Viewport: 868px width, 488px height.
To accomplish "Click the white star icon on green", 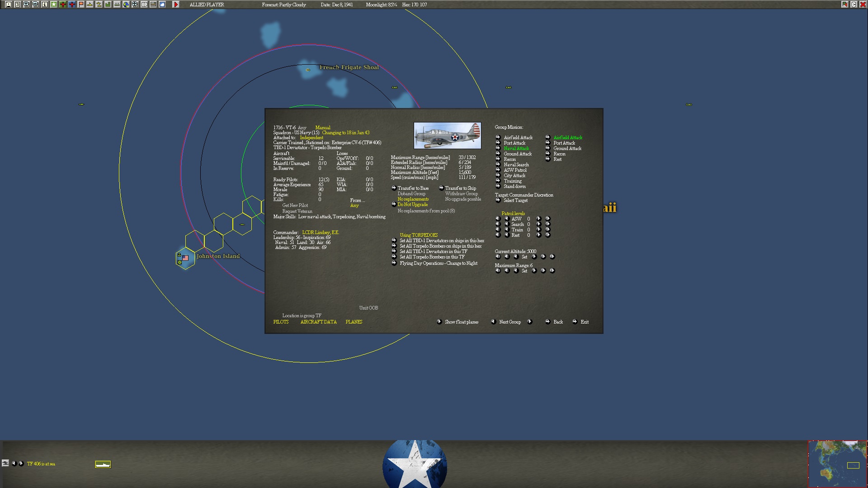I will (x=54, y=5).
